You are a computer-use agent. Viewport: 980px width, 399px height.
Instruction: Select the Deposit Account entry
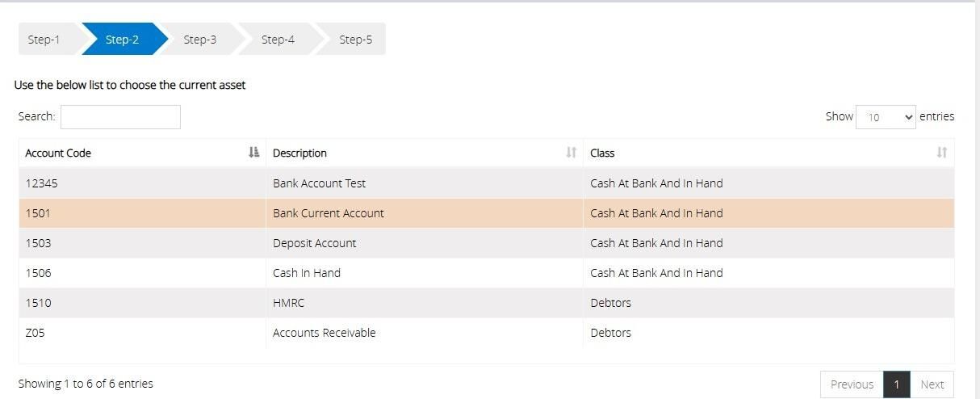pyautogui.click(x=486, y=243)
